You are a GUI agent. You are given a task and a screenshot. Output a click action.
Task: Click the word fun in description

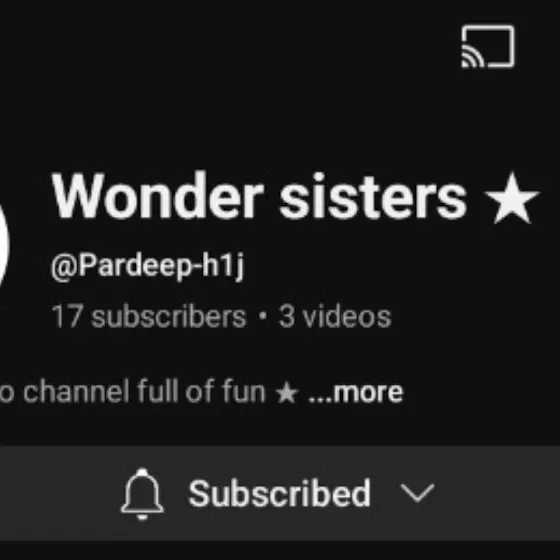click(244, 392)
